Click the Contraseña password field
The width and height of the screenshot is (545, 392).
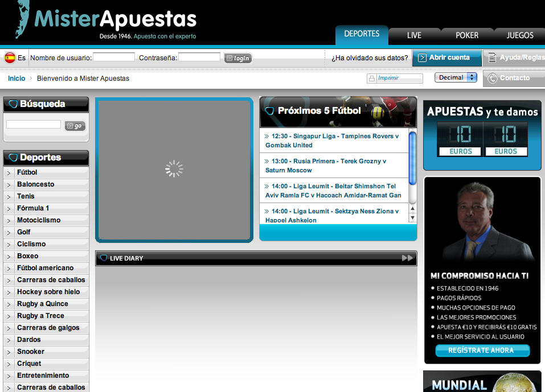tap(199, 57)
